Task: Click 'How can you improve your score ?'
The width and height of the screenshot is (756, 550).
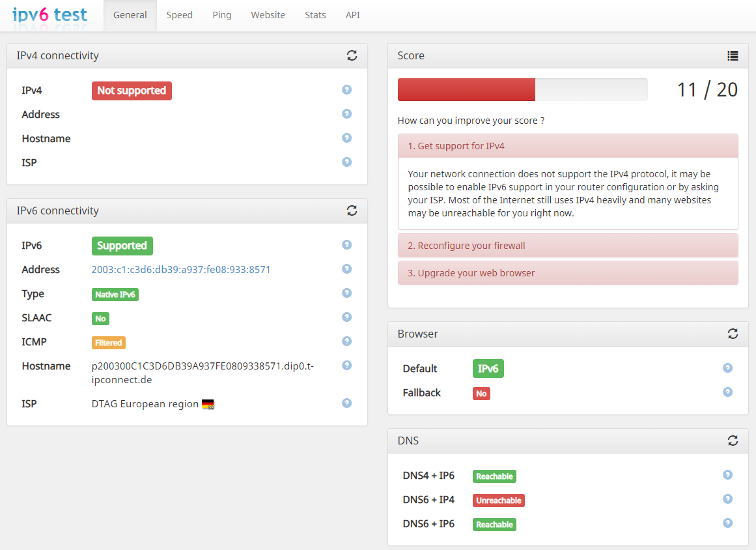Action: 471,121
